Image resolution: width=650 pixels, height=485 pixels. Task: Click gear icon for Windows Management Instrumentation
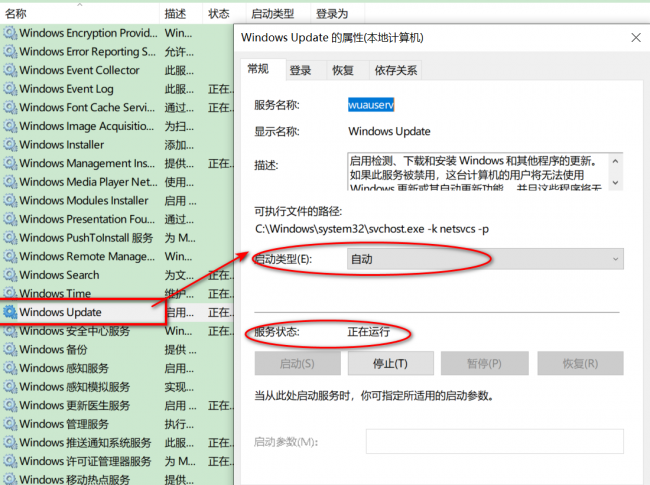[x=10, y=163]
